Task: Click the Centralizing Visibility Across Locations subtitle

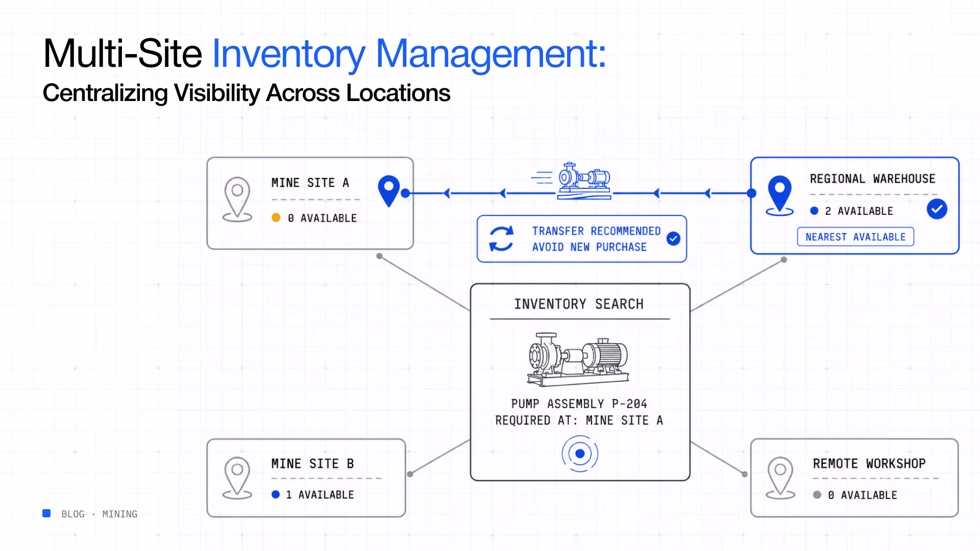Action: tap(247, 93)
